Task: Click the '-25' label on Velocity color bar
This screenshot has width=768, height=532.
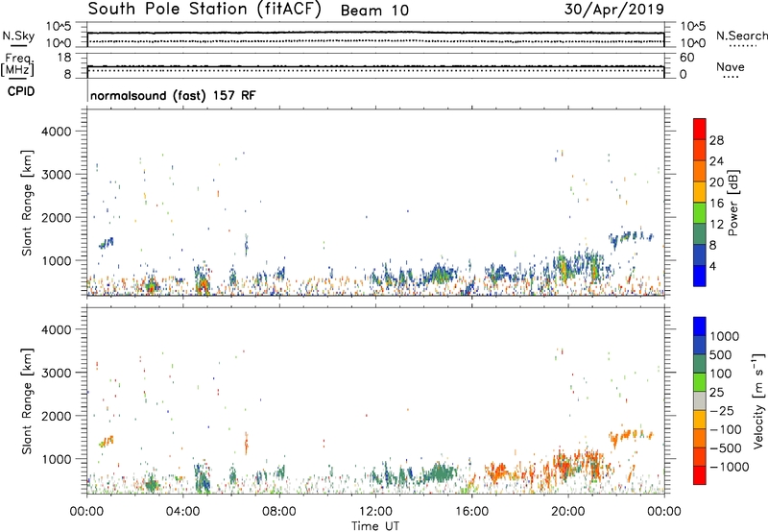Action: pyautogui.click(x=722, y=411)
